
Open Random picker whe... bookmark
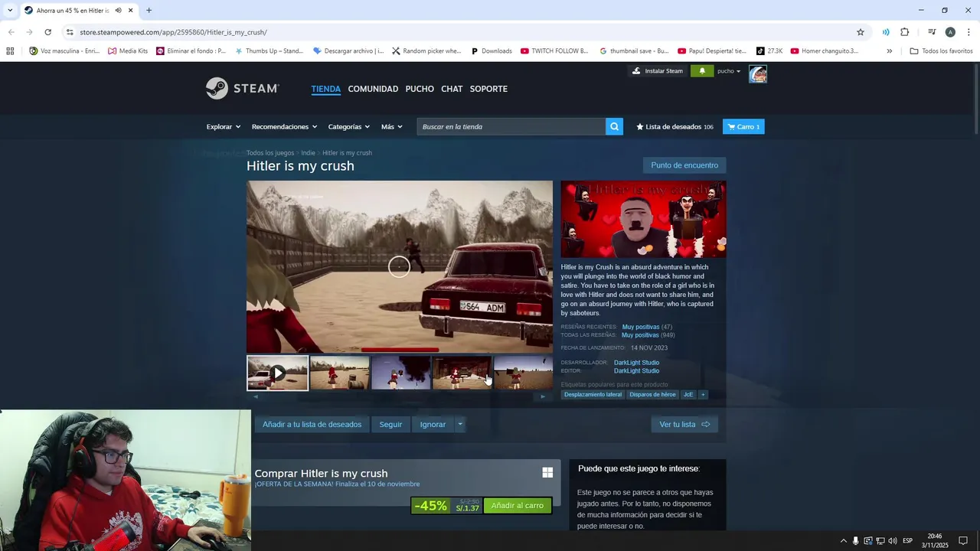click(426, 51)
